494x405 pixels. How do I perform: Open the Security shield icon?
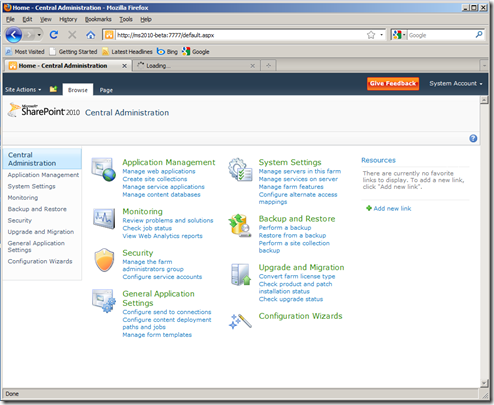pos(104,260)
